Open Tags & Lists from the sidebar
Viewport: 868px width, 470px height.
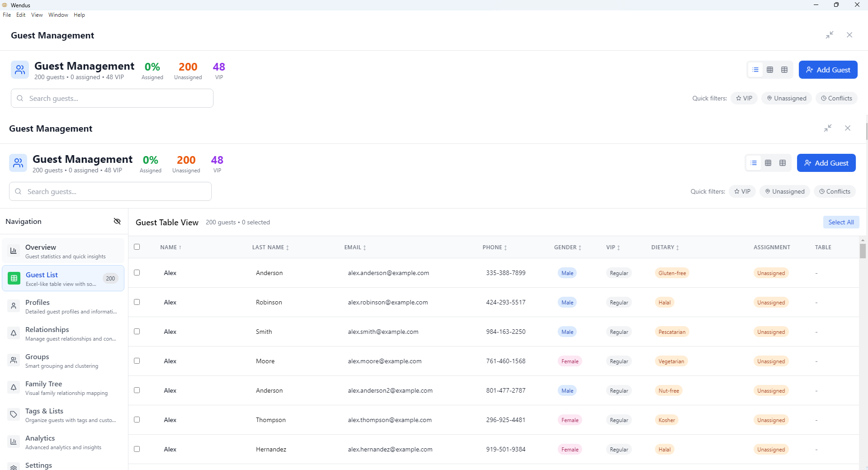tap(14, 414)
